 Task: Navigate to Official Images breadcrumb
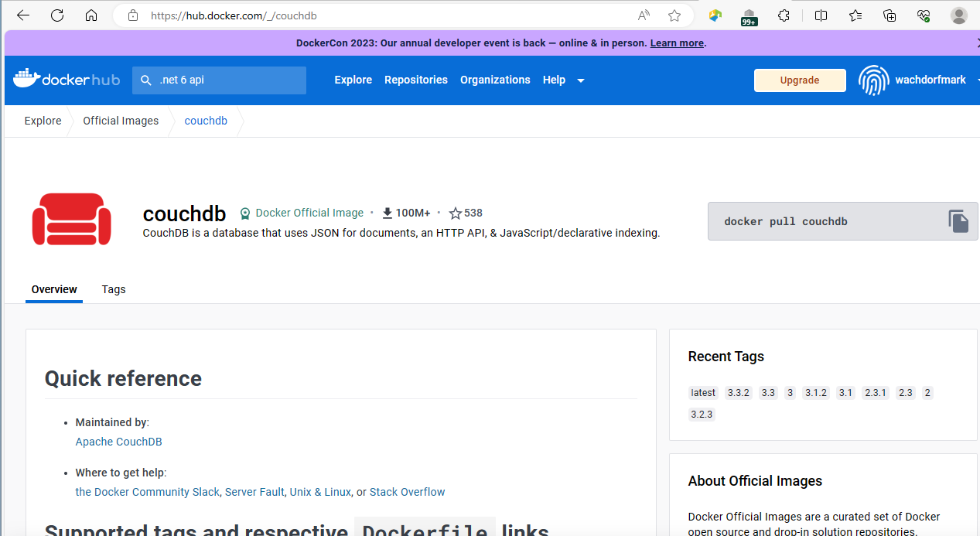(121, 121)
